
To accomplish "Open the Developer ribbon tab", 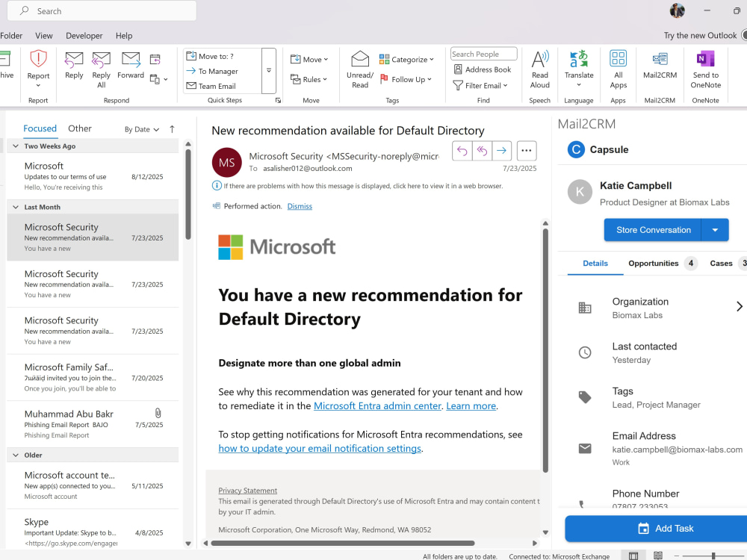I will point(84,36).
